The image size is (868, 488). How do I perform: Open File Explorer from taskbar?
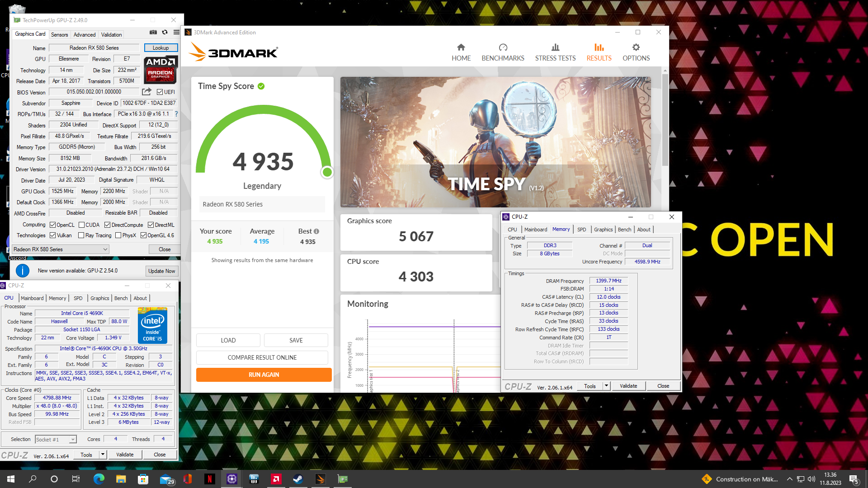[121, 479]
